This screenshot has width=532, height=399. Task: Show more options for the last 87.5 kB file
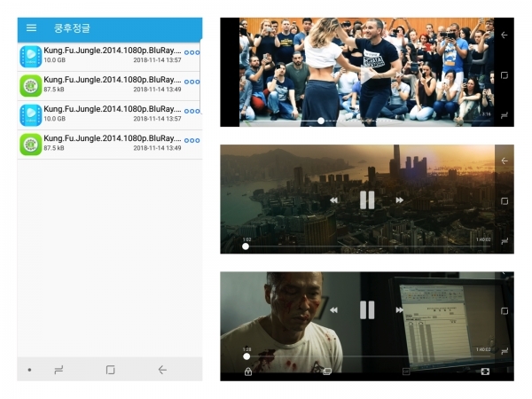pyautogui.click(x=192, y=140)
